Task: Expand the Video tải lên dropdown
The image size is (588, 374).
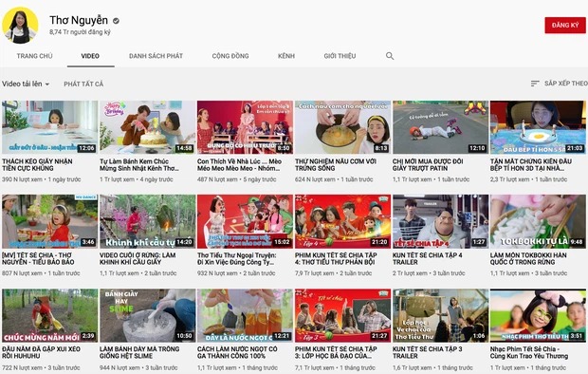Action: click(26, 84)
